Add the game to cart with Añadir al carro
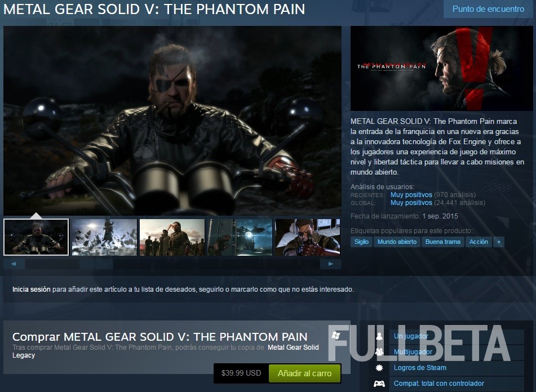The height and width of the screenshot is (392, 536). (x=304, y=373)
